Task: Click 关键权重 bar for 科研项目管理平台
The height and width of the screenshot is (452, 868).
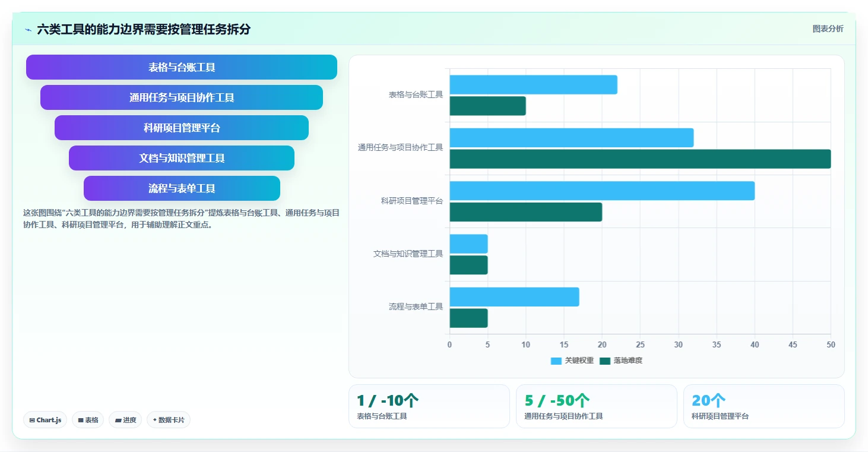Action: (602, 191)
